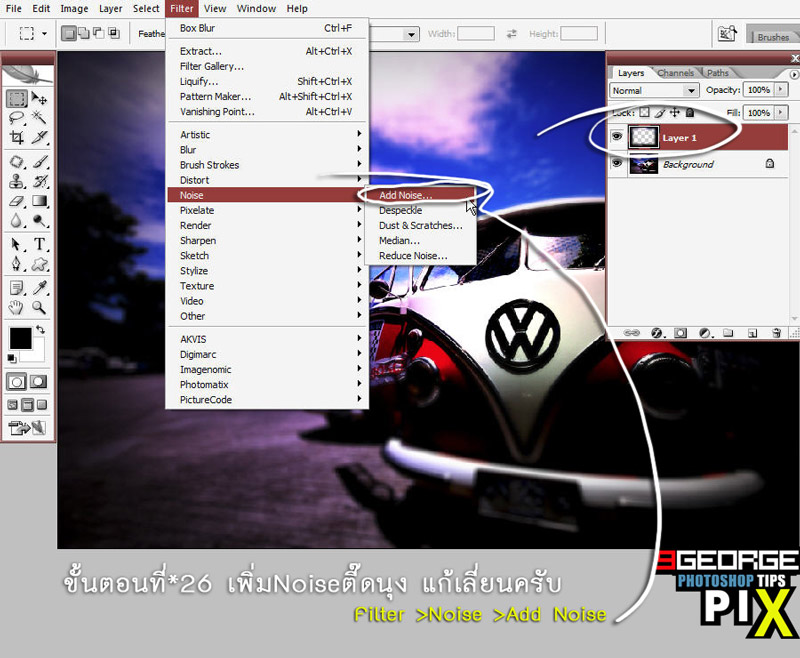This screenshot has width=800, height=658.
Task: Open the Layers panel options menu
Action: (x=794, y=74)
